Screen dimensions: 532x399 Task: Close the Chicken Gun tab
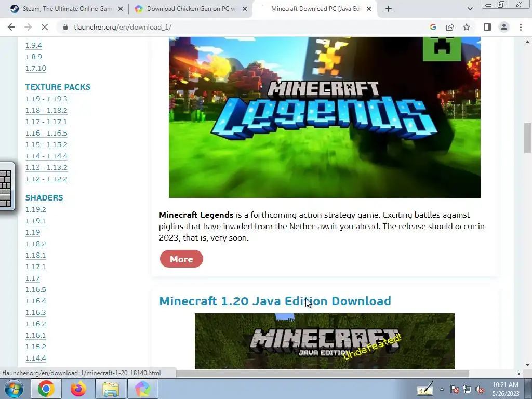pos(245,9)
